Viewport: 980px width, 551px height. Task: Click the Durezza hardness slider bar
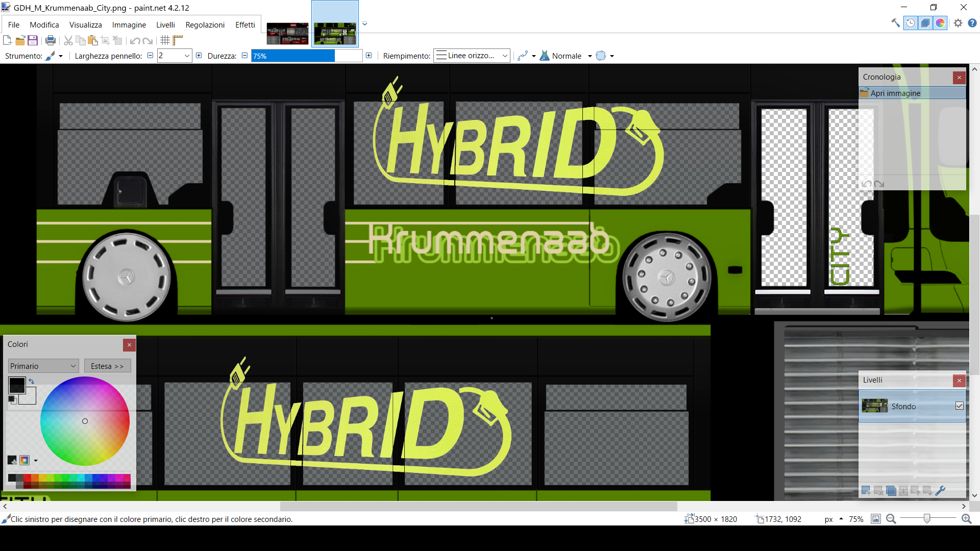pos(306,56)
